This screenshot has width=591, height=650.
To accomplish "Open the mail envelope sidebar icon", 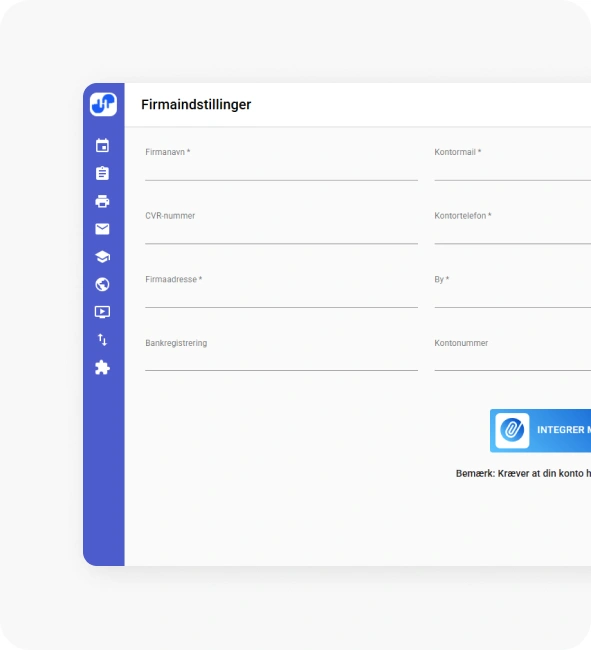I will [x=102, y=229].
